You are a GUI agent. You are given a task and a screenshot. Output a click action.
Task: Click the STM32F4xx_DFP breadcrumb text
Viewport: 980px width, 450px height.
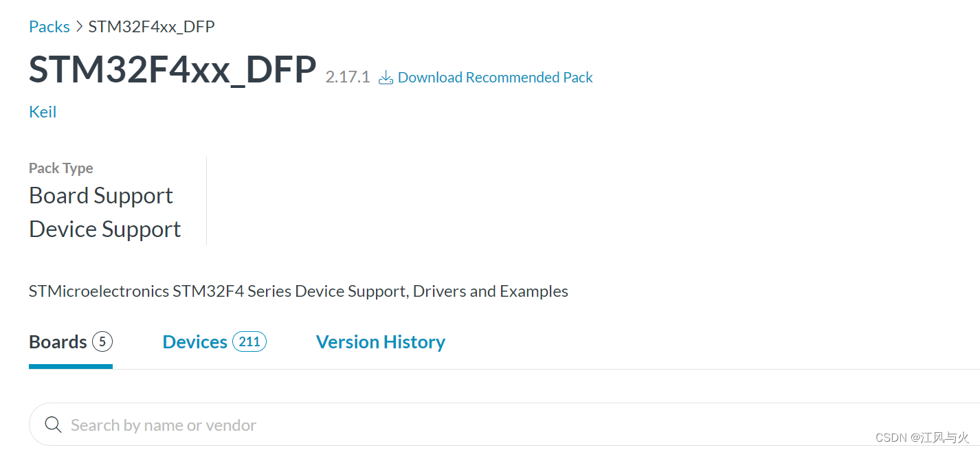point(151,26)
